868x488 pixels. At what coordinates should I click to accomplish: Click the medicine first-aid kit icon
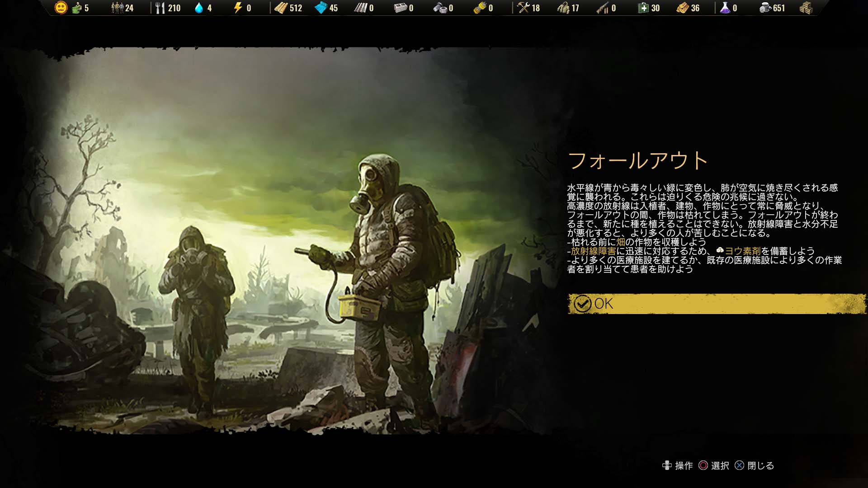tap(643, 8)
